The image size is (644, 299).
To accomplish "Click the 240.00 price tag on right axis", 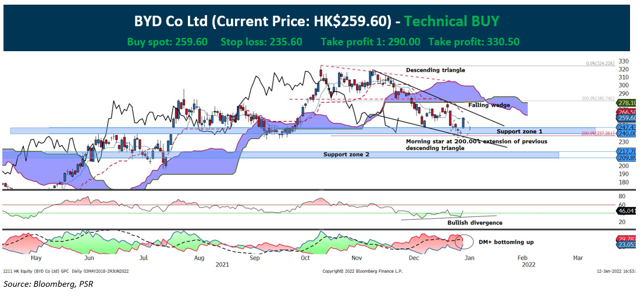I will tap(627, 134).
